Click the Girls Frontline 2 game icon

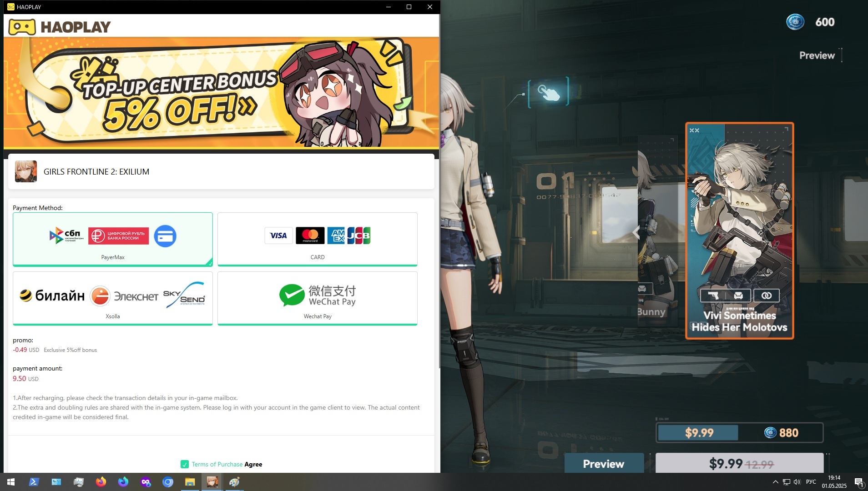pyautogui.click(x=26, y=171)
